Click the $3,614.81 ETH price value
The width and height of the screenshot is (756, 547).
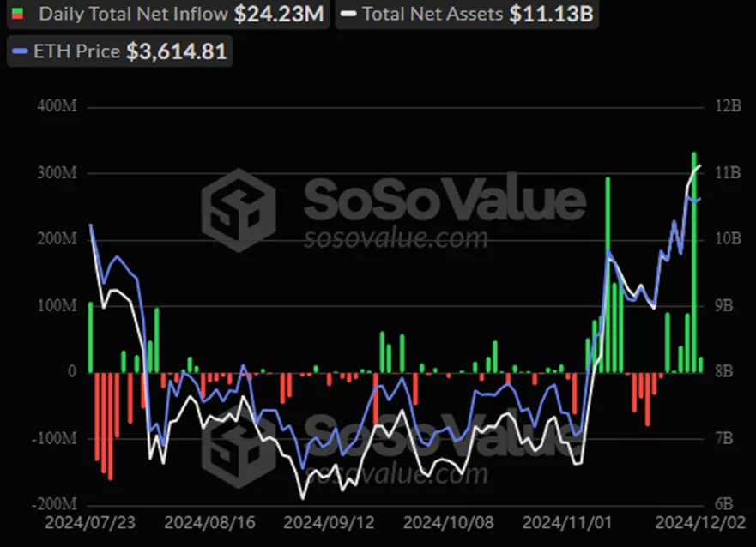tap(177, 51)
